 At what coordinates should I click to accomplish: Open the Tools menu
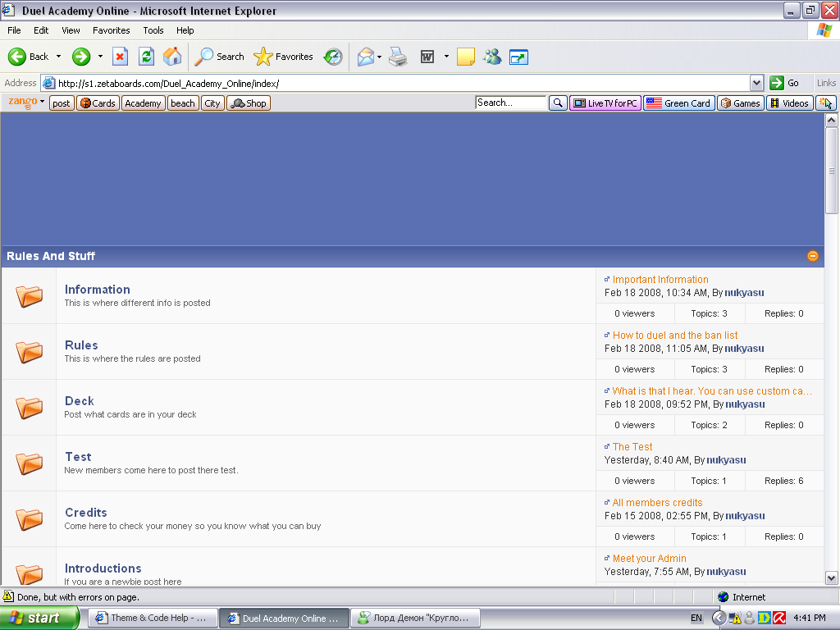[x=153, y=30]
